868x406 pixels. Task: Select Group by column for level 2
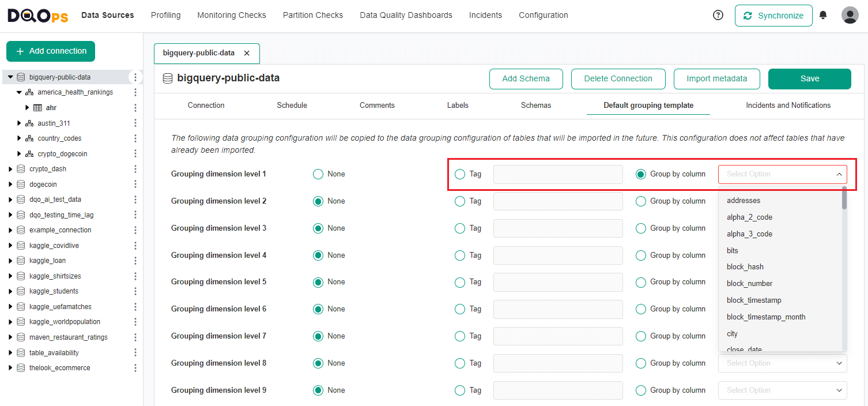pyautogui.click(x=641, y=201)
